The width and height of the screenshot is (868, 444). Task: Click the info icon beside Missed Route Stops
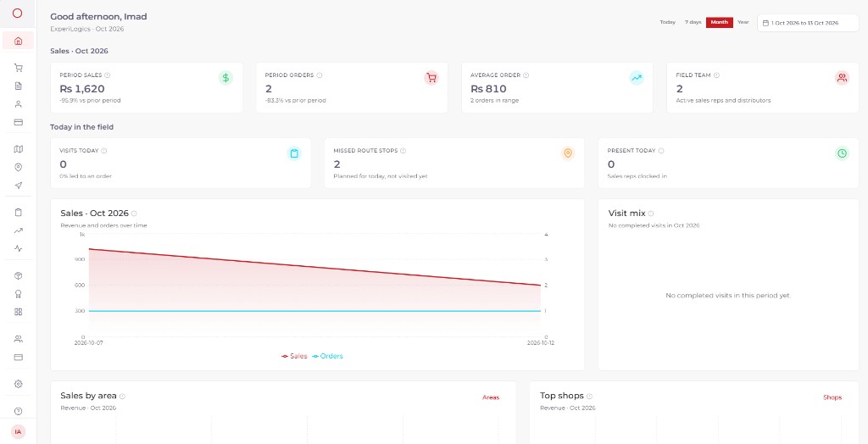[403, 151]
